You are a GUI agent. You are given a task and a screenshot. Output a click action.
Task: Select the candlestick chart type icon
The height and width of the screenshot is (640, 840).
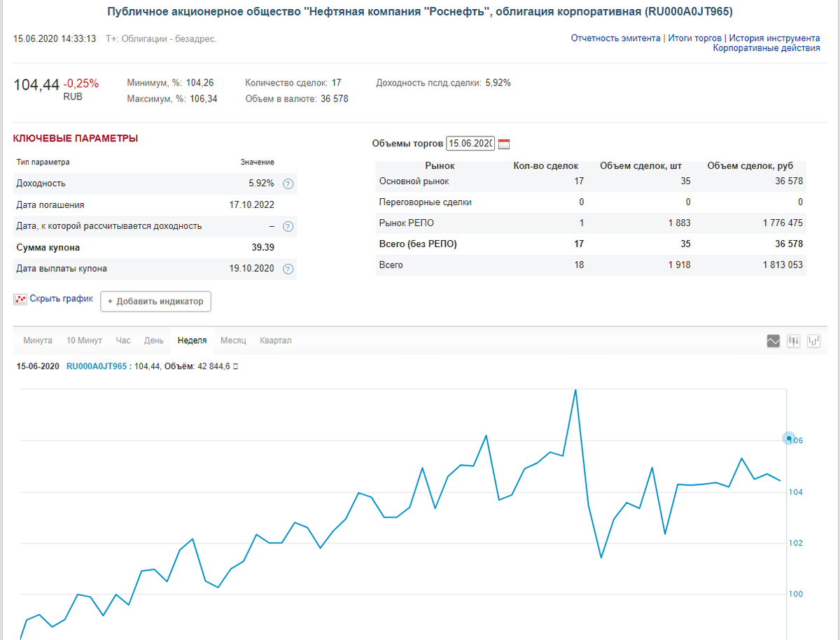click(793, 341)
